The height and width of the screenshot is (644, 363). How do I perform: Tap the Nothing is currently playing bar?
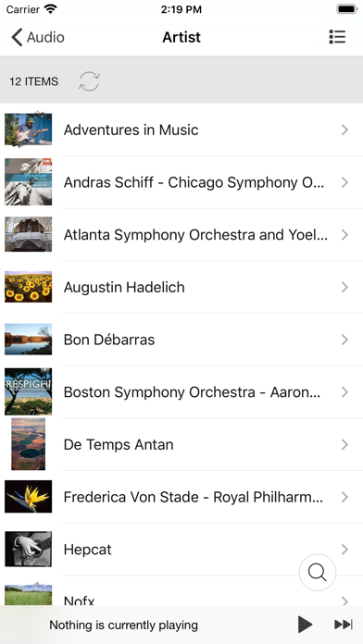tap(124, 625)
